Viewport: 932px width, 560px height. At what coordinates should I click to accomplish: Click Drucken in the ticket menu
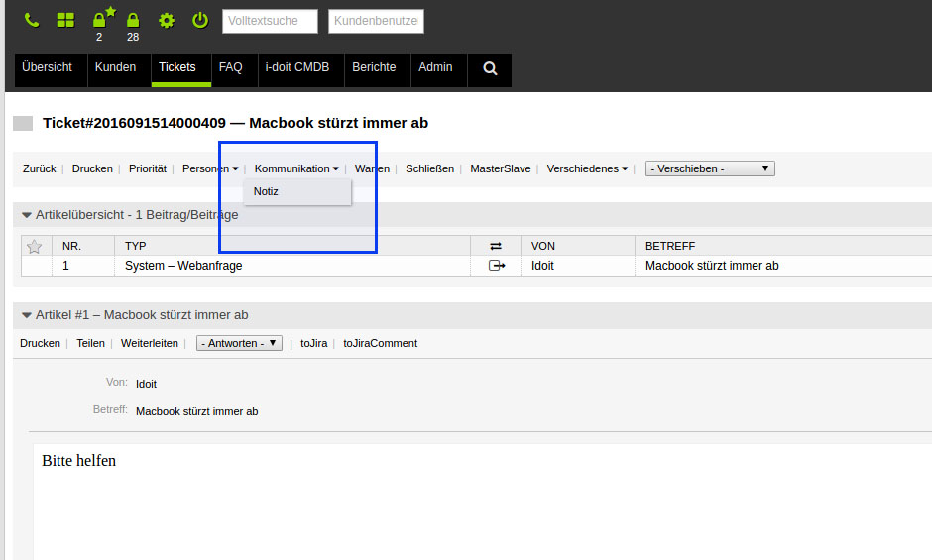pyautogui.click(x=92, y=168)
